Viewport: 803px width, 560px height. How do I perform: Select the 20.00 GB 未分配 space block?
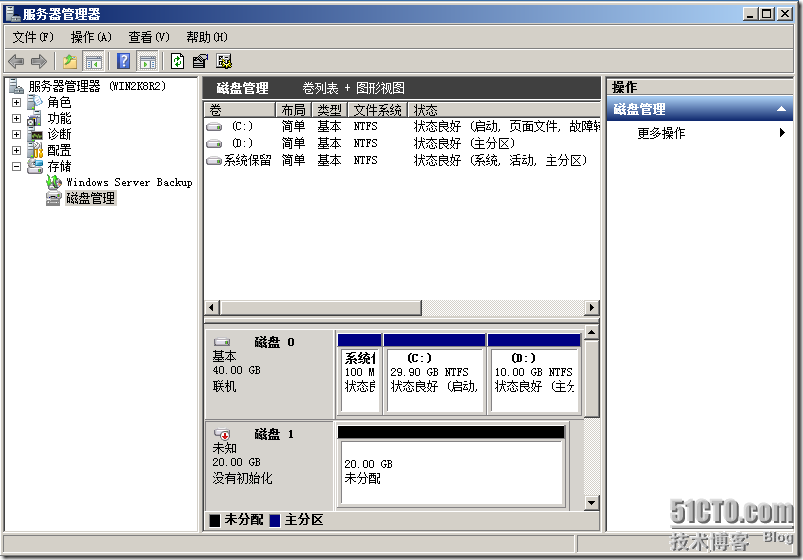(451, 467)
